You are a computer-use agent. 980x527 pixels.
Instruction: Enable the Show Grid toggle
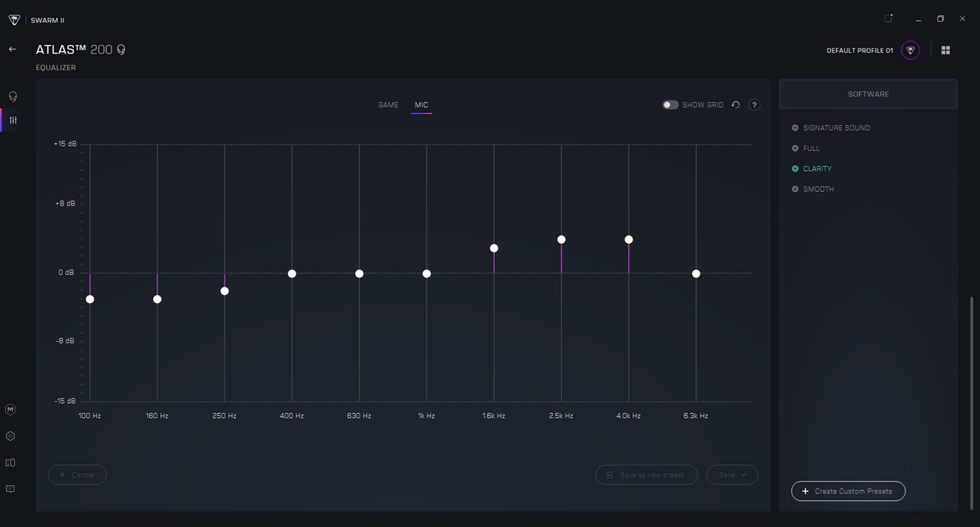tap(670, 105)
